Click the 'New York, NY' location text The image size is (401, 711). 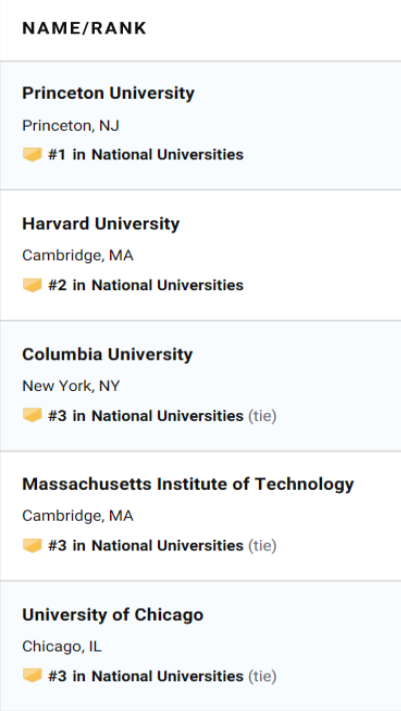71,386
